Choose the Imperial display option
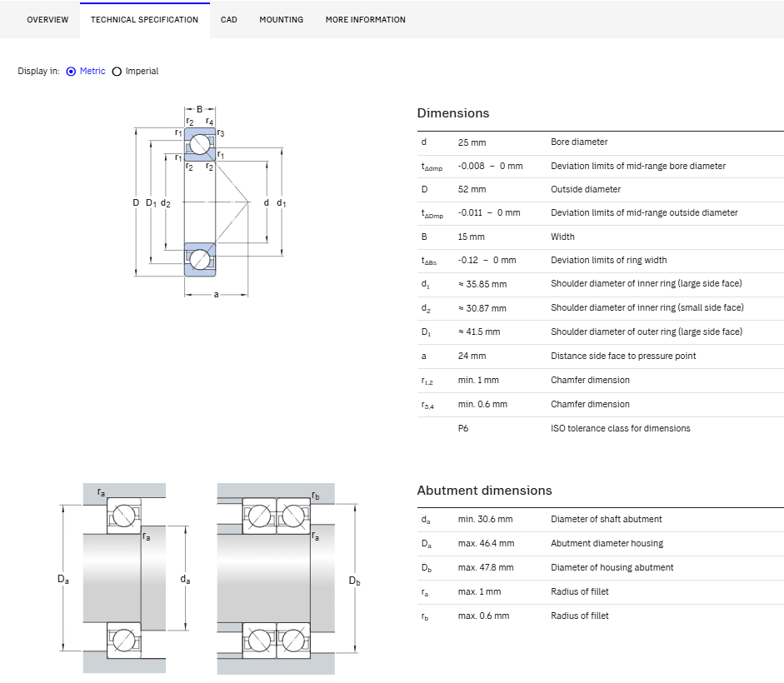The image size is (784, 683). point(117,72)
